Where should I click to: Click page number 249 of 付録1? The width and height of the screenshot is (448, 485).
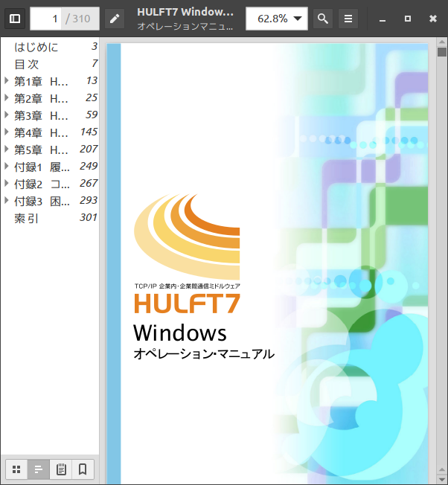click(x=89, y=166)
